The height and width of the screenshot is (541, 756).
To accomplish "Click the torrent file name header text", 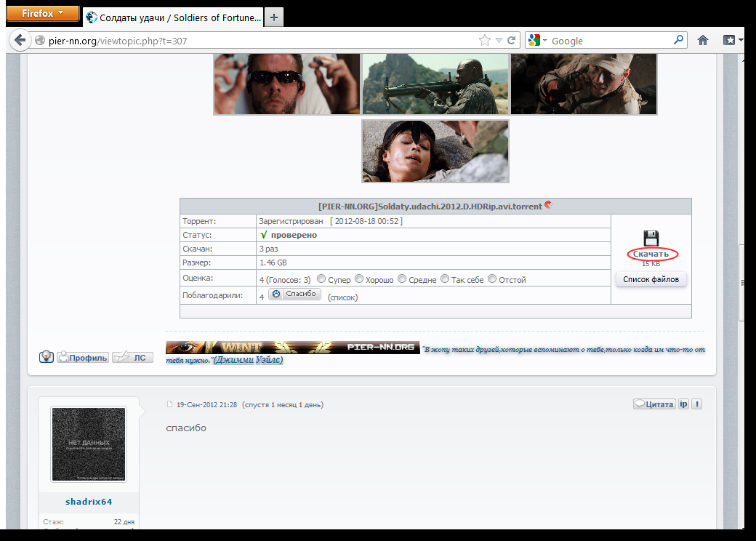I will pos(430,207).
